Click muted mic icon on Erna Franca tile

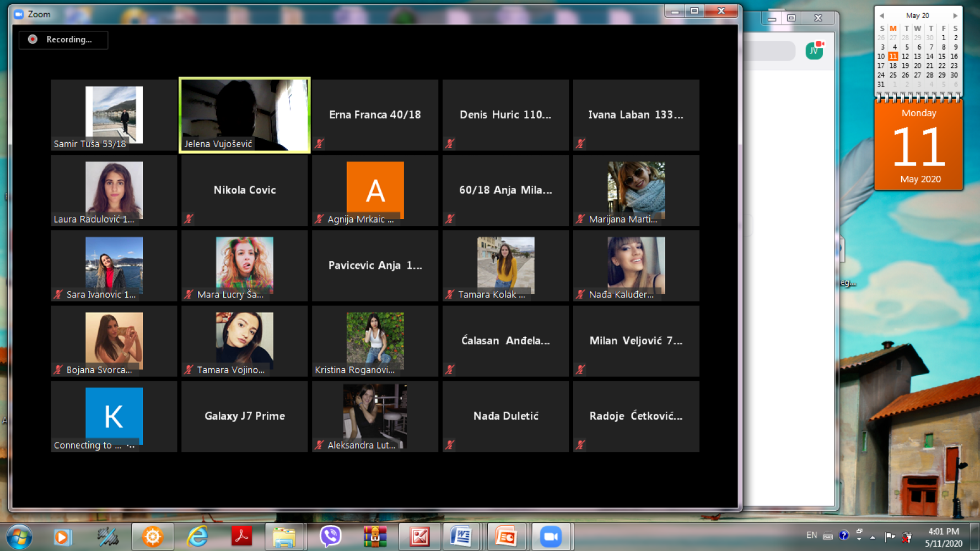tap(320, 144)
